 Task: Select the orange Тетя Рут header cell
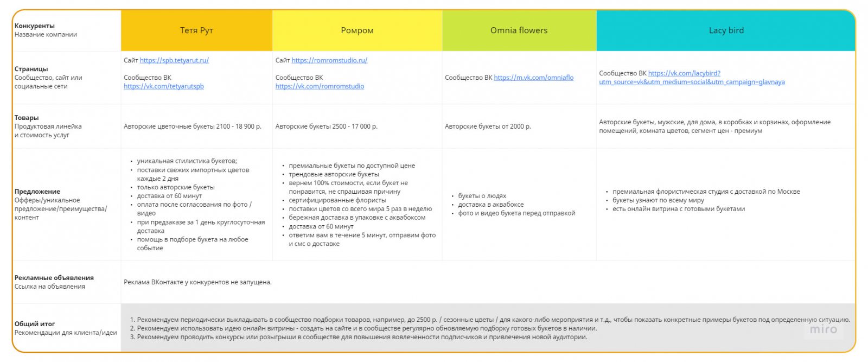pyautogui.click(x=196, y=30)
